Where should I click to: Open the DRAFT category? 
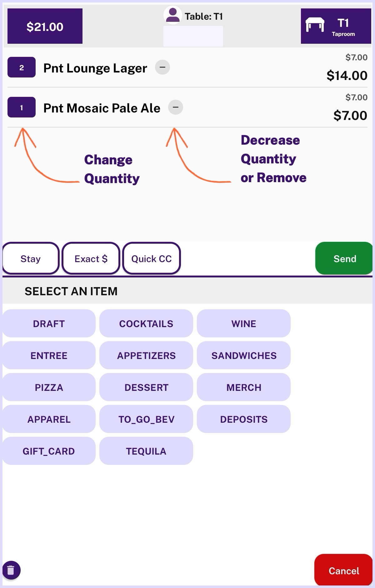coord(49,323)
